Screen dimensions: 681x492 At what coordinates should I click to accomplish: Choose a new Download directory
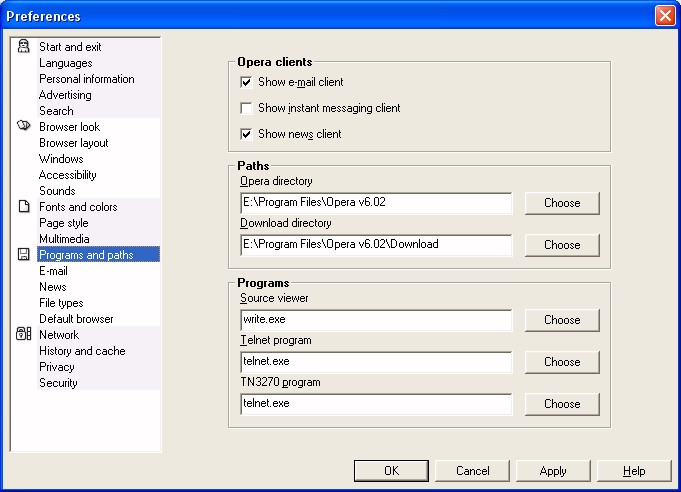point(562,245)
